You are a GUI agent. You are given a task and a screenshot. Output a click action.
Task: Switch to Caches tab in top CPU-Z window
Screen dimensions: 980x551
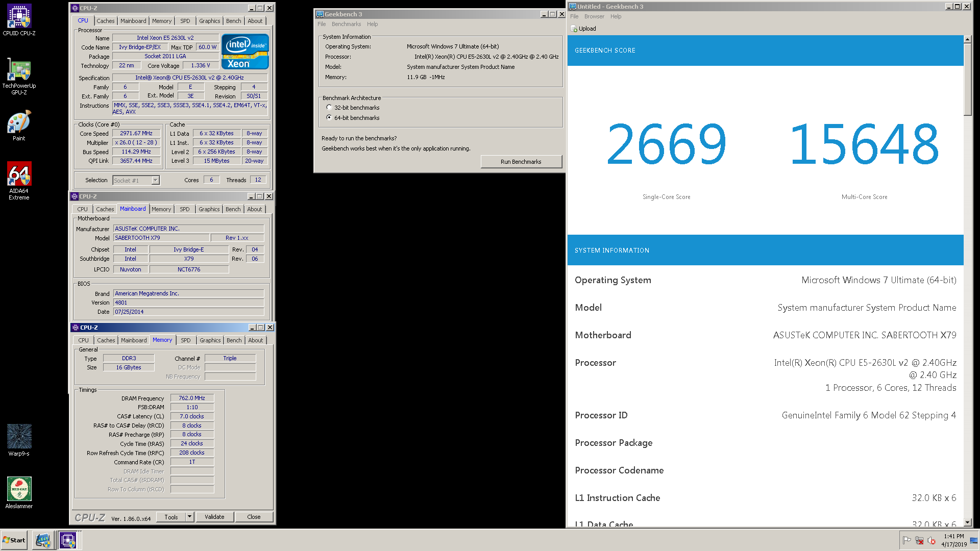[106, 21]
